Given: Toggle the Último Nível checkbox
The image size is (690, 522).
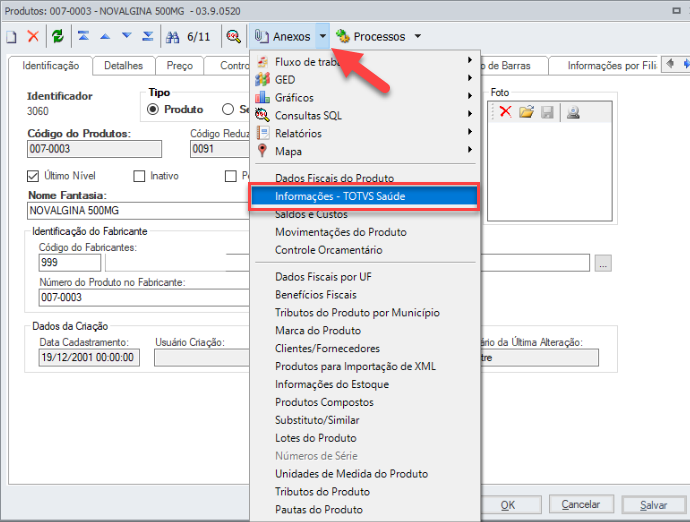Looking at the screenshot, I should pos(33,176).
